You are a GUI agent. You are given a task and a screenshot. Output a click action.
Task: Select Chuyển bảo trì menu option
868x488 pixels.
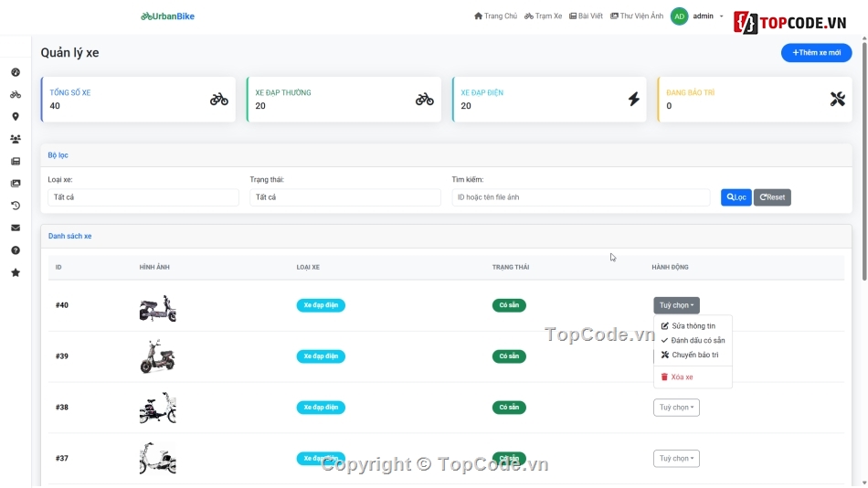(694, 355)
